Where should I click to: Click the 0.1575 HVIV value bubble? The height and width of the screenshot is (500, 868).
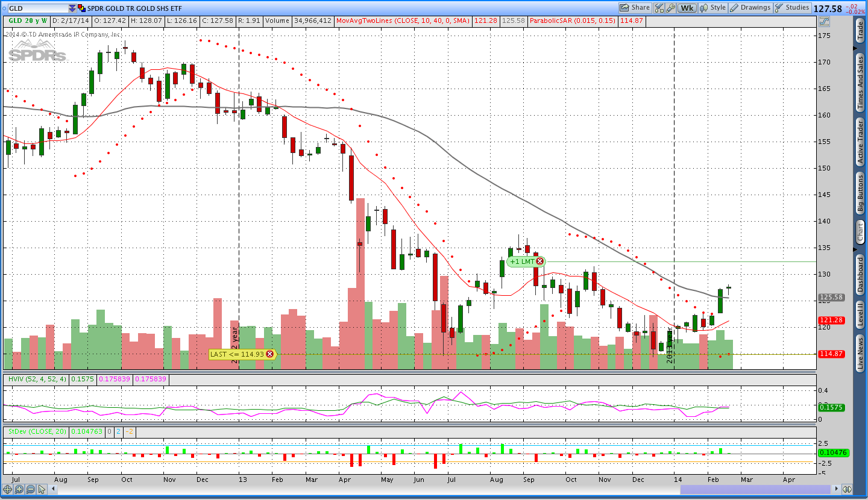point(831,407)
